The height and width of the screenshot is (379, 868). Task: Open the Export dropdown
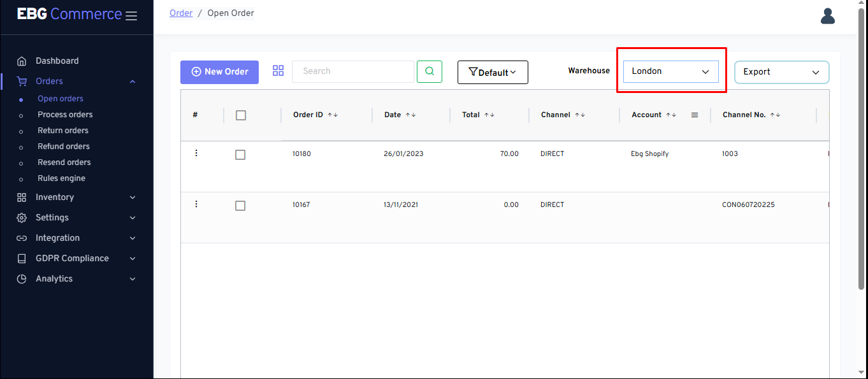781,72
